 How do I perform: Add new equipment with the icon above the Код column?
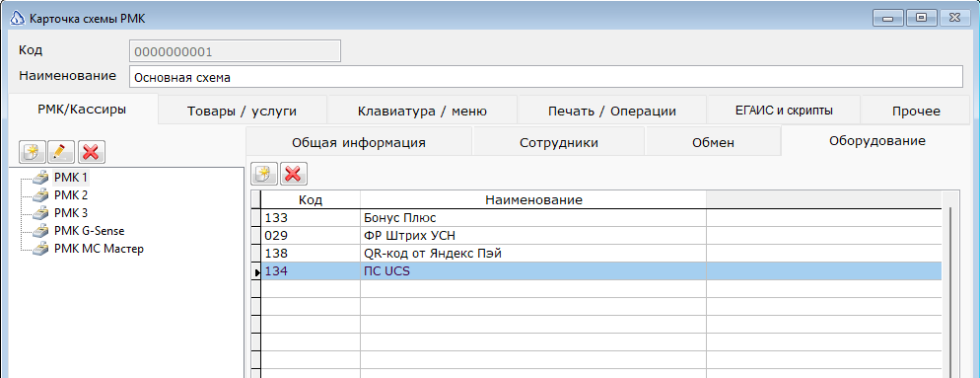264,174
